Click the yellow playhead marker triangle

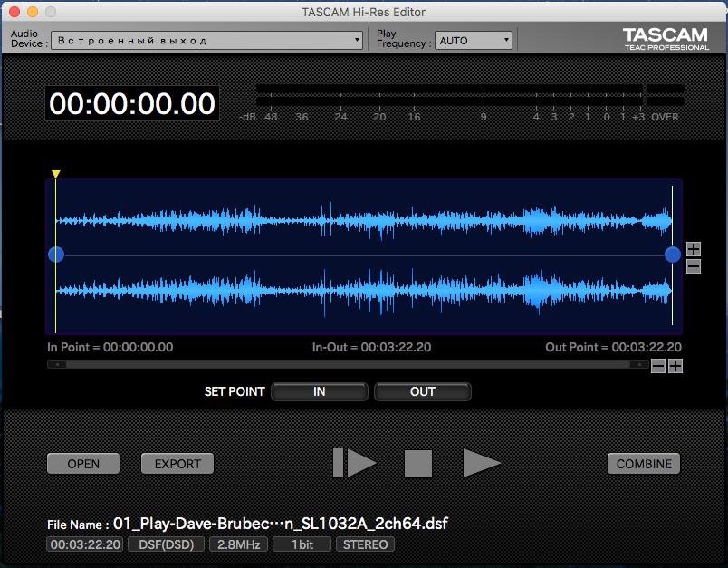pos(56,174)
